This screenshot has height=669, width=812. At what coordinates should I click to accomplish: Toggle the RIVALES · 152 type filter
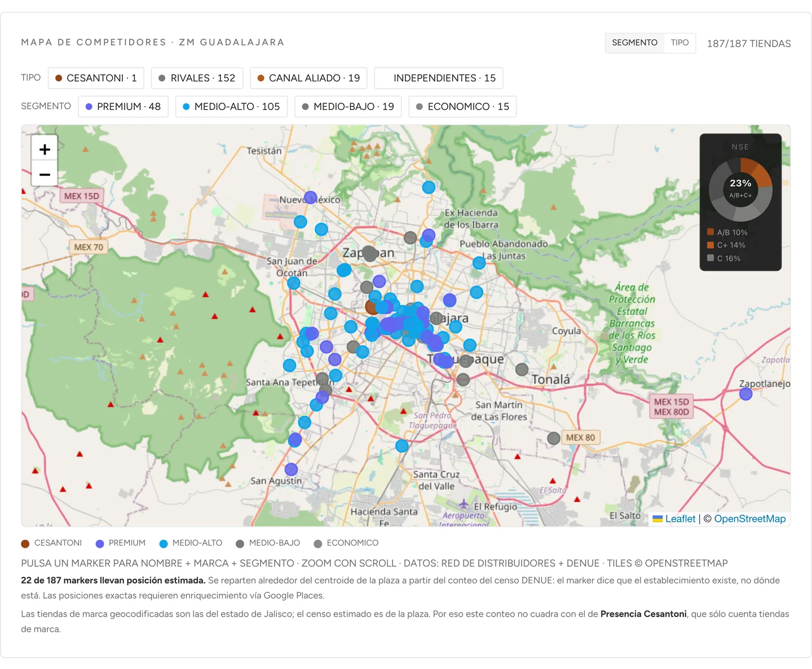[x=197, y=78]
